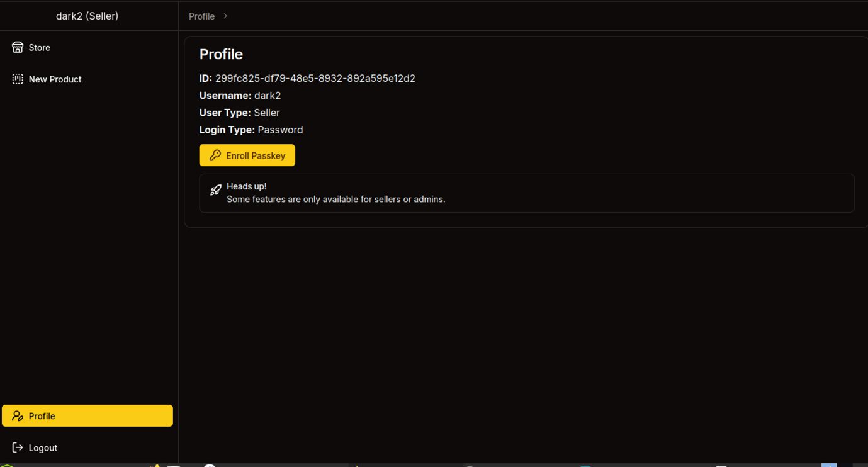This screenshot has width=868, height=467.
Task: Click the Profile page heading
Action: [x=221, y=54]
